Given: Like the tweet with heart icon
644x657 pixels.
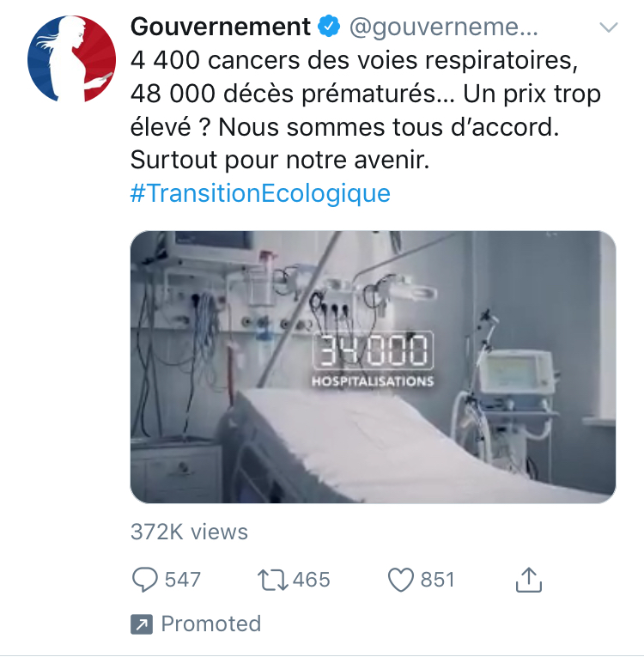Looking at the screenshot, I should [x=400, y=580].
